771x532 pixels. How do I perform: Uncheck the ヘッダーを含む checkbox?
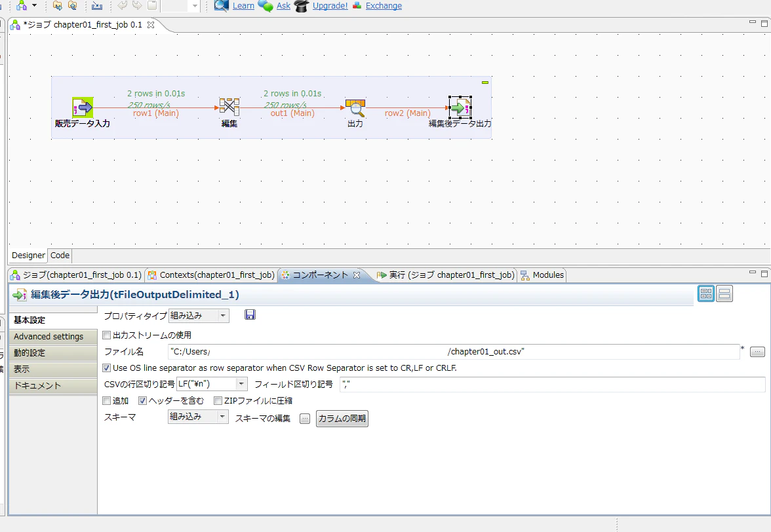pyautogui.click(x=142, y=401)
